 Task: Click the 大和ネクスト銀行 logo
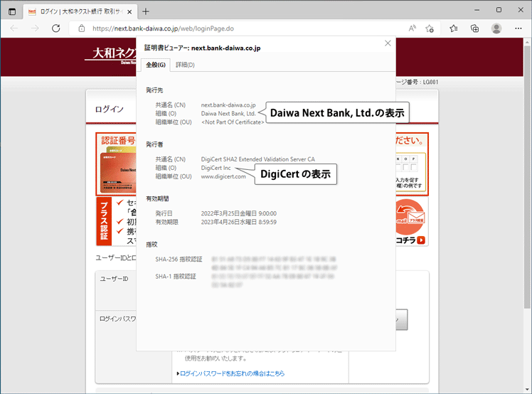click(x=111, y=55)
